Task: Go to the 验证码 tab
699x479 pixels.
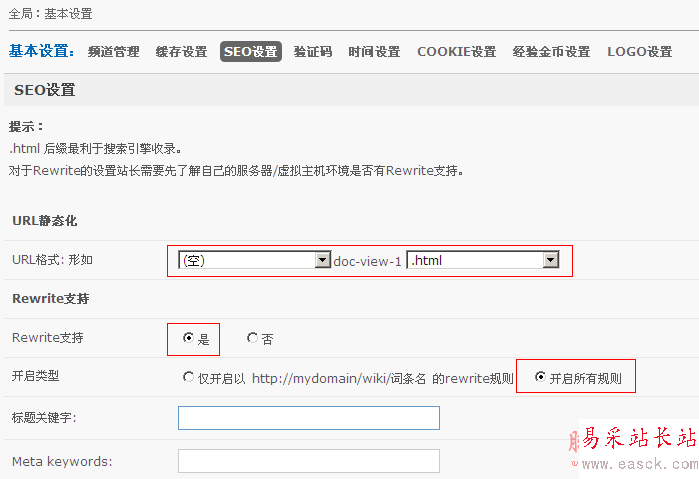Action: click(x=312, y=52)
